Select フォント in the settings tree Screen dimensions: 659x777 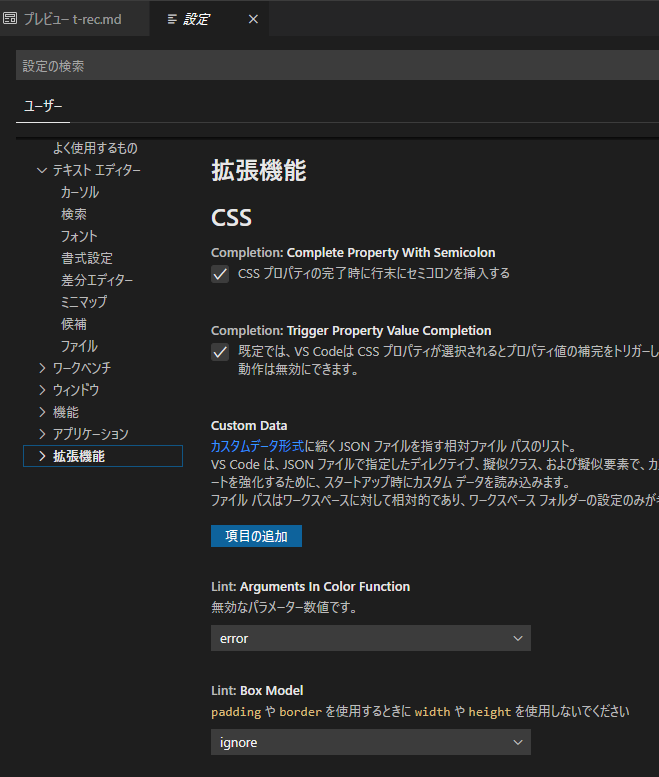tap(79, 236)
